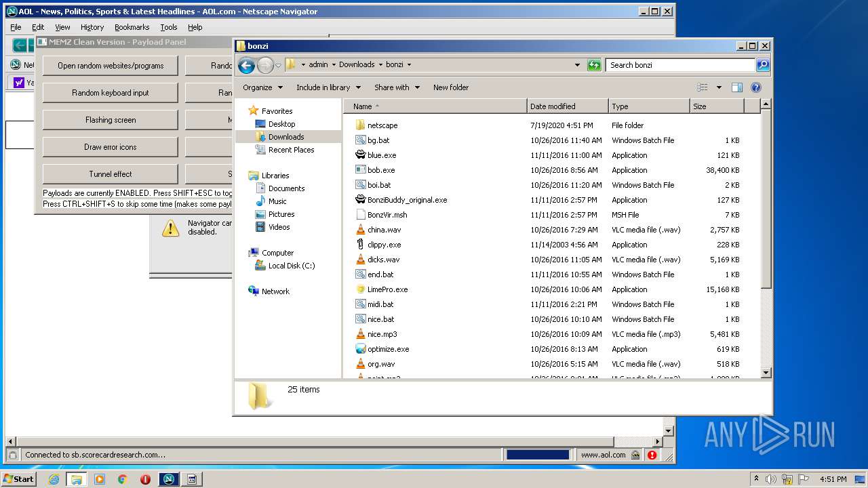The height and width of the screenshot is (488, 868).
Task: Click the Netscape Navigator taskbar button
Action: tap(169, 479)
